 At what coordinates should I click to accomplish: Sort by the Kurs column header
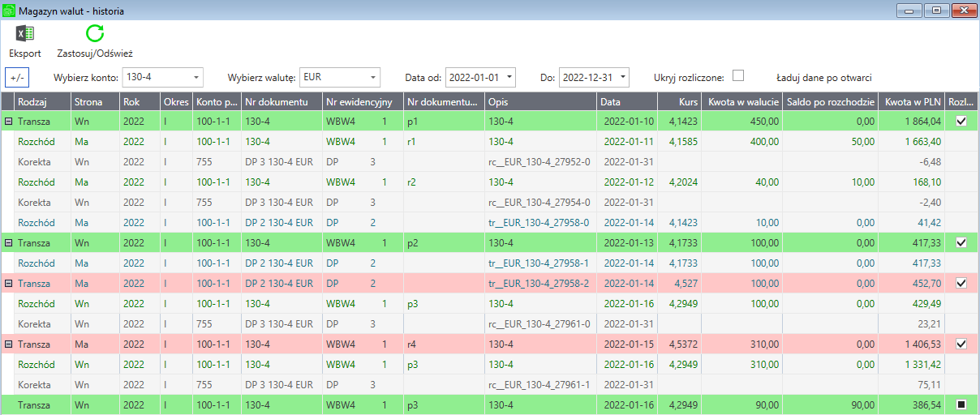point(680,102)
